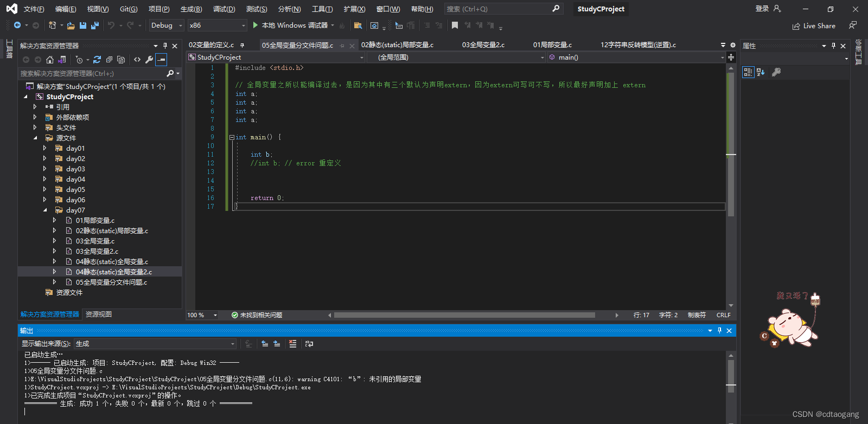Clear all output with the Clear All icon
The image size is (868, 424).
click(293, 344)
